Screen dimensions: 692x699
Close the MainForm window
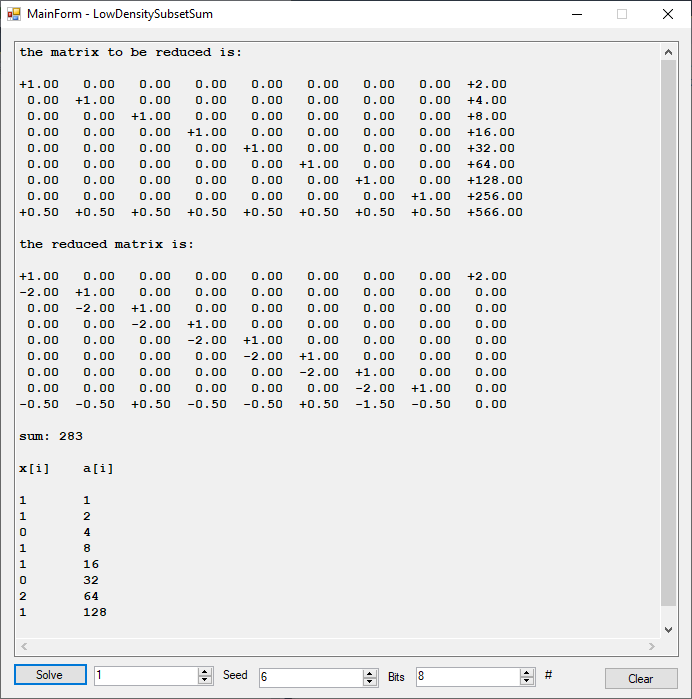668,14
